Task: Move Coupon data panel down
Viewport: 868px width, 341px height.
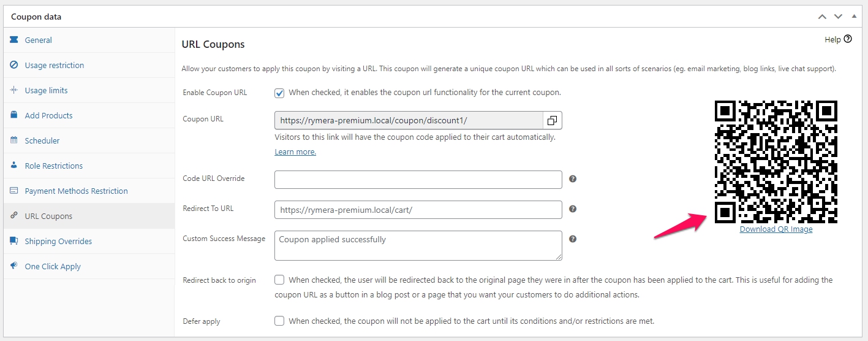Action: 838,17
